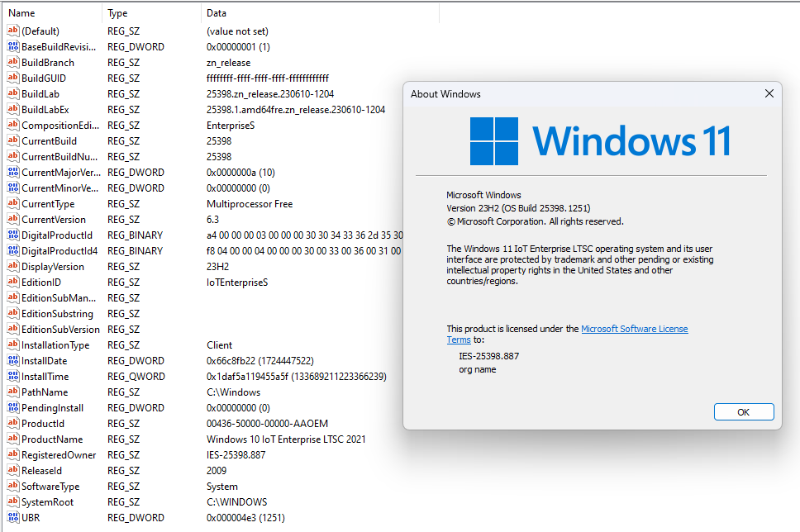Click the icon next to CurrentBuild
The image size is (800, 532).
[x=12, y=140]
